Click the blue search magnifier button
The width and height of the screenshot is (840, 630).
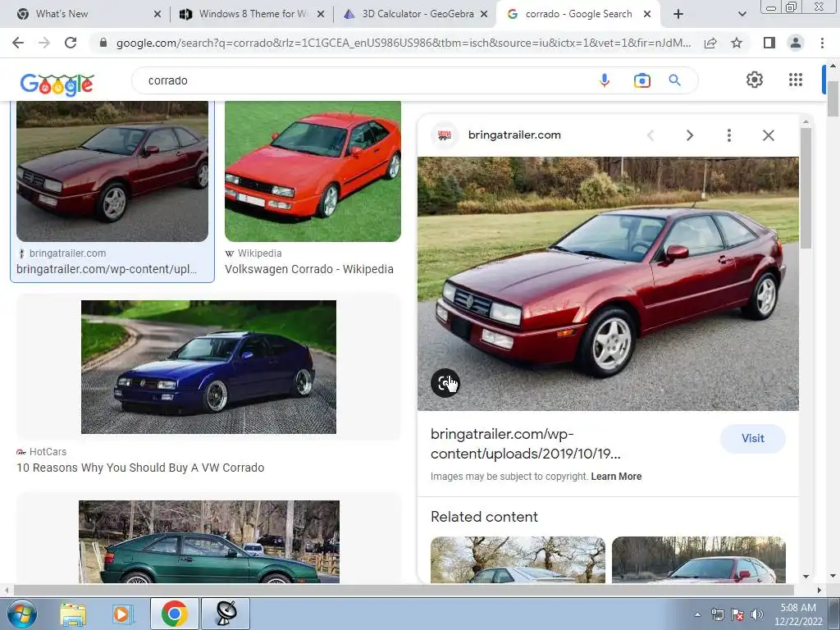(x=674, y=80)
